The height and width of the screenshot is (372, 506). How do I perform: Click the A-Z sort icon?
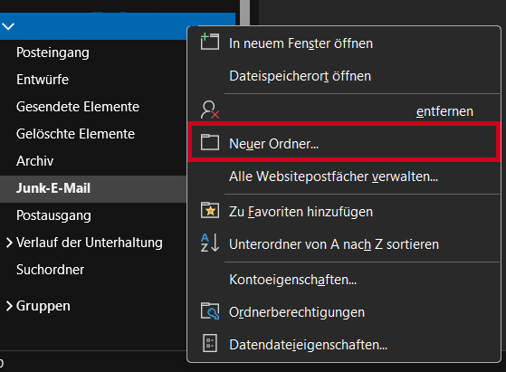tap(210, 243)
